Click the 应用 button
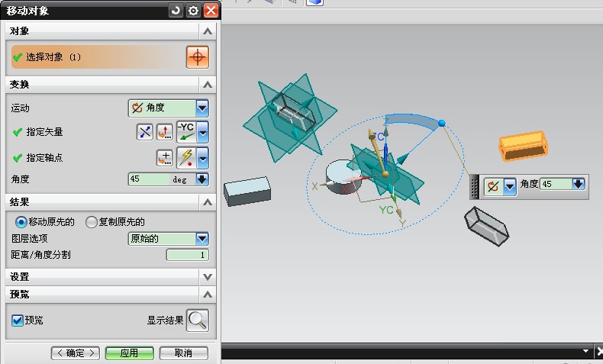The height and width of the screenshot is (364, 603). coord(130,353)
